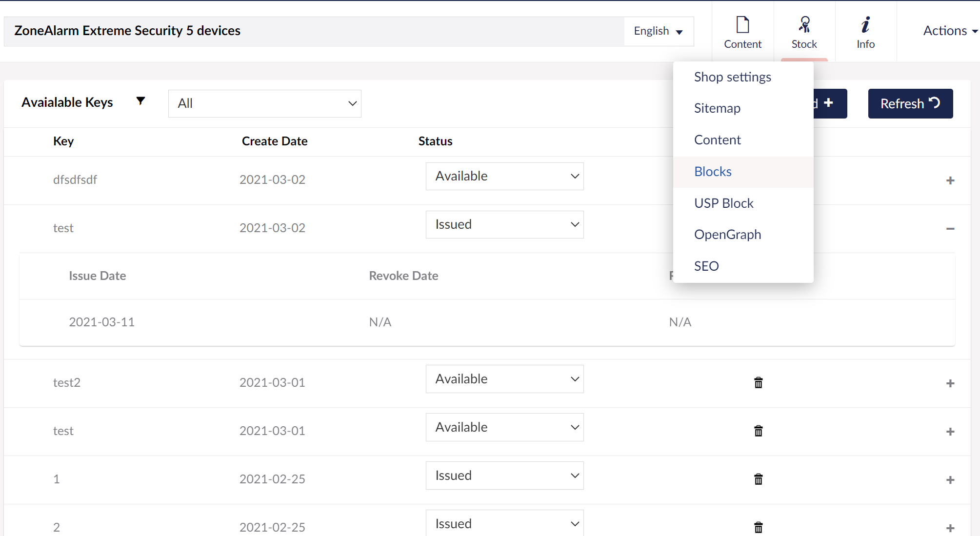The height and width of the screenshot is (536, 980).
Task: Click the 2021-03-01 date of test2 key
Action: pos(272,382)
